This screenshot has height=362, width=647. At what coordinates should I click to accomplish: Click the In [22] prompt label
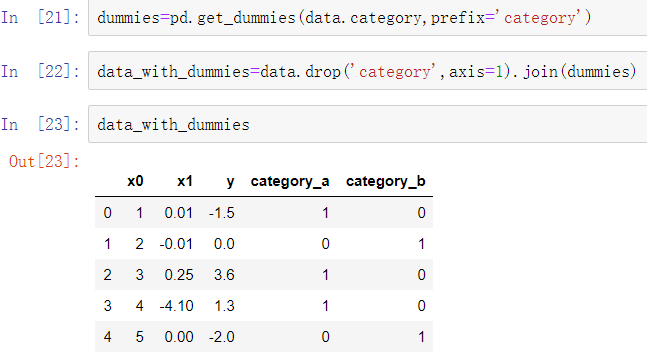[x=40, y=71]
